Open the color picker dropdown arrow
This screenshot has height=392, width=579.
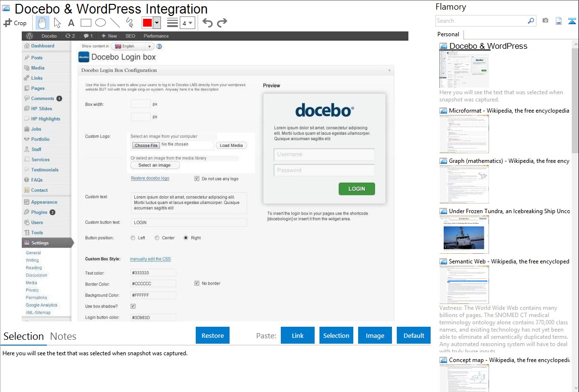pyautogui.click(x=157, y=23)
